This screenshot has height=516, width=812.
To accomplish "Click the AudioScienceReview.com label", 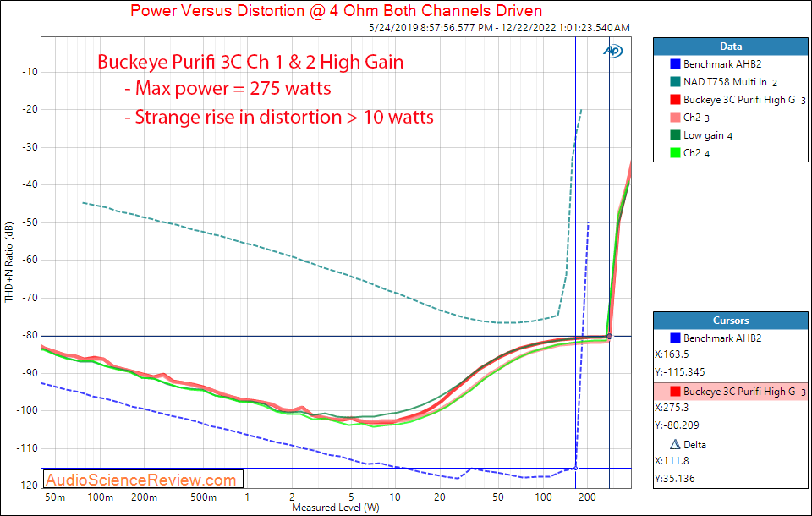I will [141, 480].
